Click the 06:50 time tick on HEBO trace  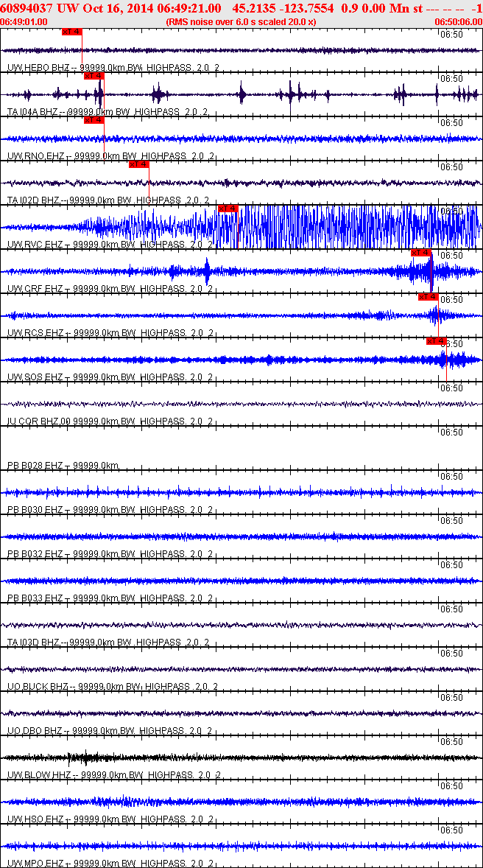point(452,35)
